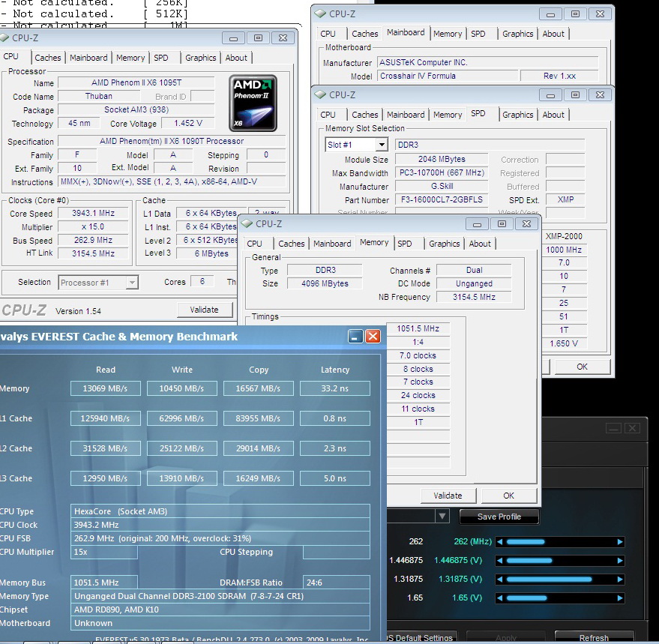
Task: Click the processor name field 'AMD Phenom II X6 1095T'
Action: coord(136,82)
